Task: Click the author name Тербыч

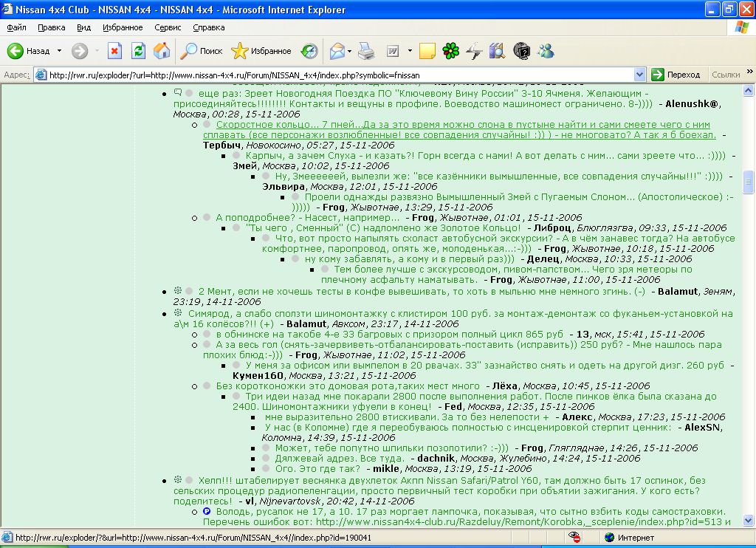Action: click(x=221, y=145)
